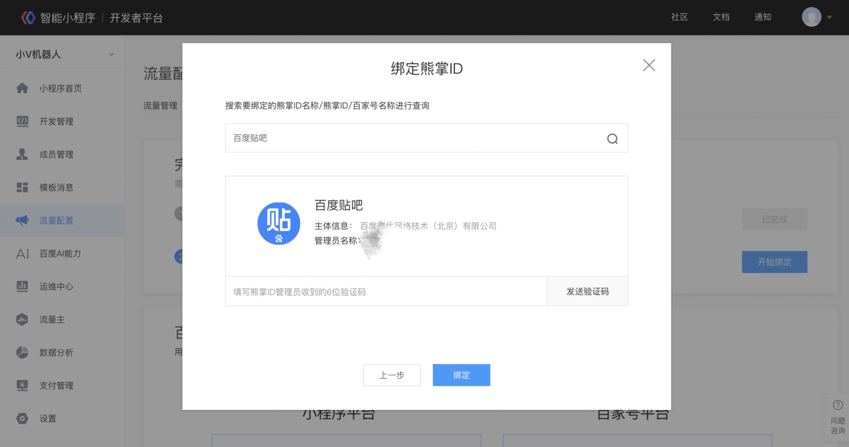Image resolution: width=849 pixels, height=447 pixels.
Task: Select the 流量配置 megaphone icon
Action: coord(22,220)
